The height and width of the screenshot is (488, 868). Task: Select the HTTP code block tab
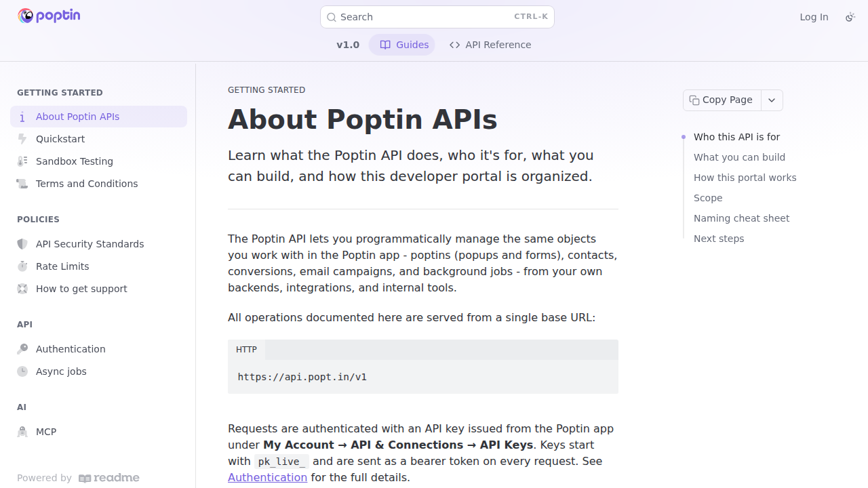[246, 350]
